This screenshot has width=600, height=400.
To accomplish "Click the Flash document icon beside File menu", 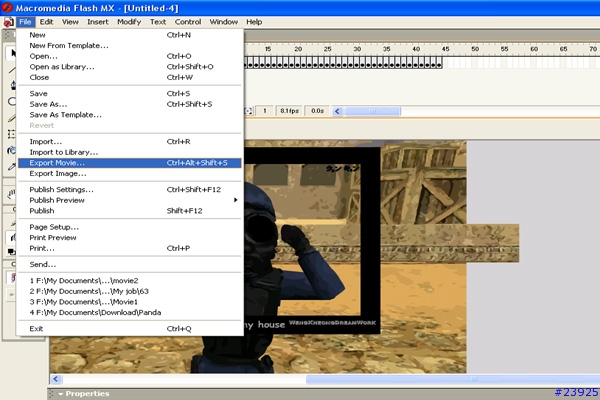I will pyautogui.click(x=8, y=22).
